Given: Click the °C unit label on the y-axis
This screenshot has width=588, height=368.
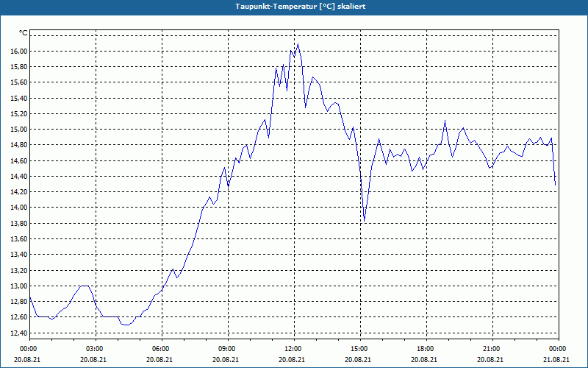Looking at the screenshot, I should 24,33.
